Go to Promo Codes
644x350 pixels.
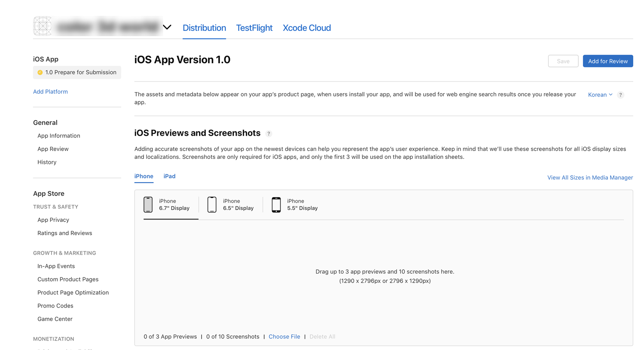pyautogui.click(x=55, y=306)
